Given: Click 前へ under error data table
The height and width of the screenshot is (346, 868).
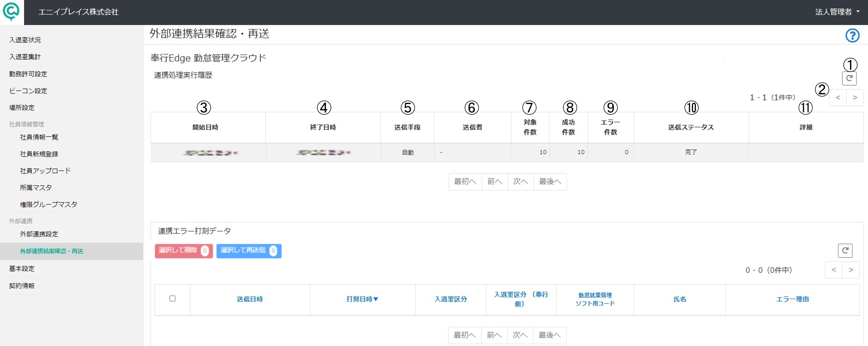Looking at the screenshot, I should click(494, 336).
